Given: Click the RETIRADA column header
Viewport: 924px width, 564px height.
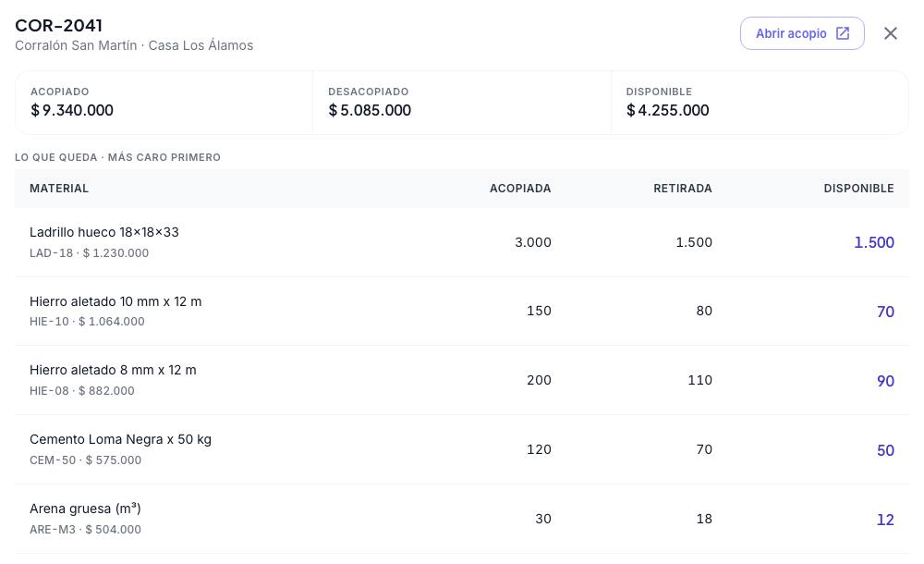Looking at the screenshot, I should coord(683,189).
